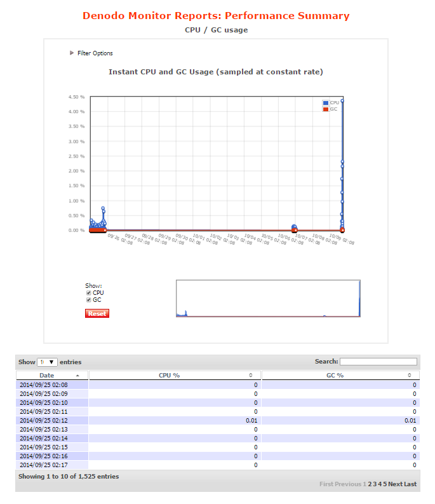Image resolution: width=435 pixels, height=504 pixels.
Task: Select the date cell 2014/09/25 02:15
Action: [x=52, y=447]
